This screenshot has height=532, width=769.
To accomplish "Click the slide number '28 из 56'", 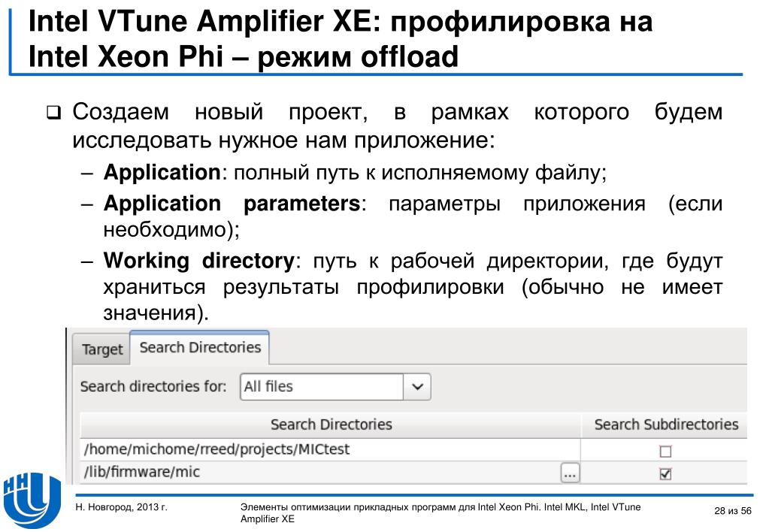I will (x=733, y=511).
